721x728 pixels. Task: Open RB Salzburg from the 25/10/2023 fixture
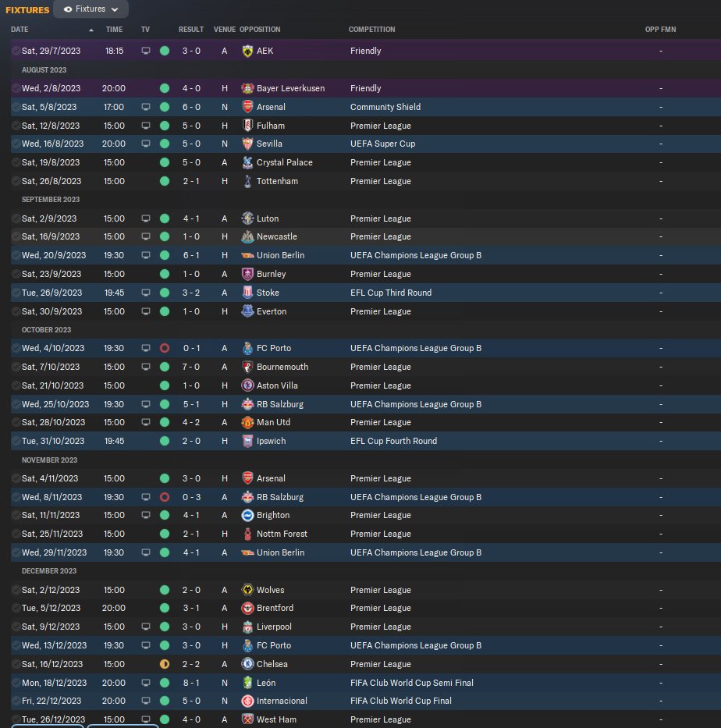click(x=280, y=404)
